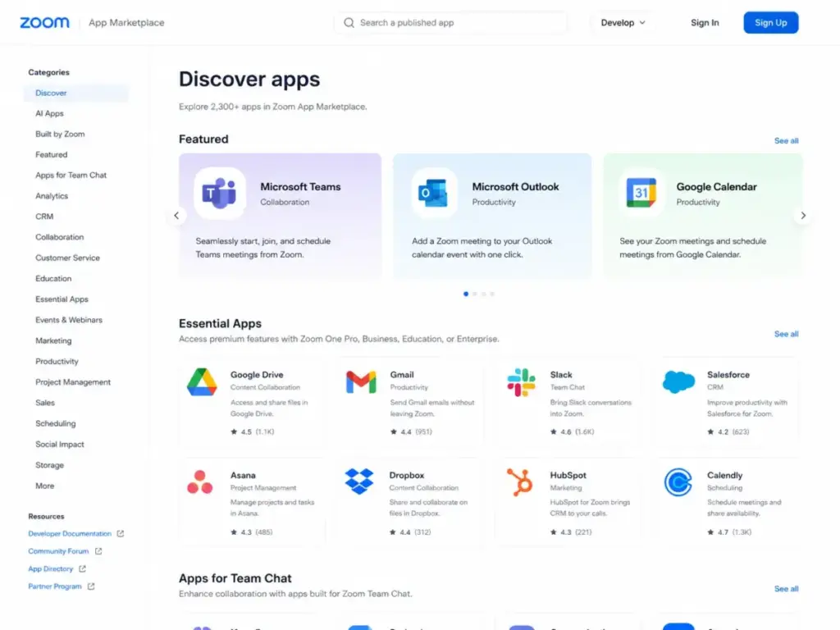Open the Featured sidebar category

click(x=52, y=155)
